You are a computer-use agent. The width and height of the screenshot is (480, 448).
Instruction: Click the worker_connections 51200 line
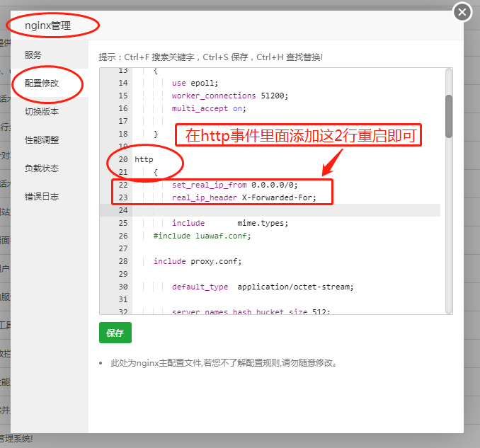(x=230, y=96)
